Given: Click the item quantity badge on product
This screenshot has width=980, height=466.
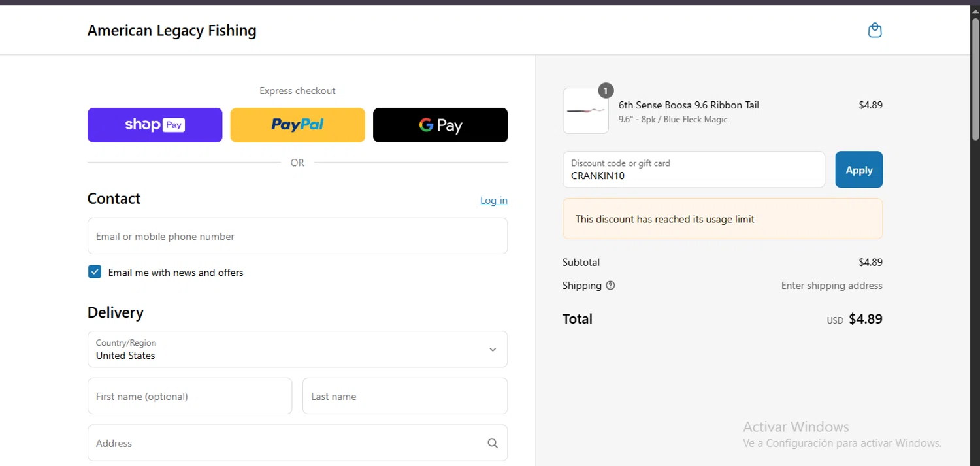Looking at the screenshot, I should click(606, 91).
